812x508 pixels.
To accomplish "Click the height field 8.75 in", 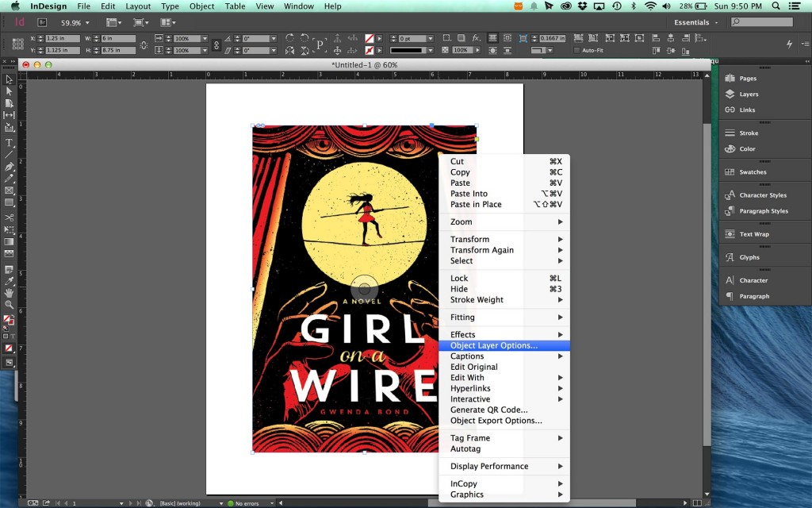I will click(119, 50).
